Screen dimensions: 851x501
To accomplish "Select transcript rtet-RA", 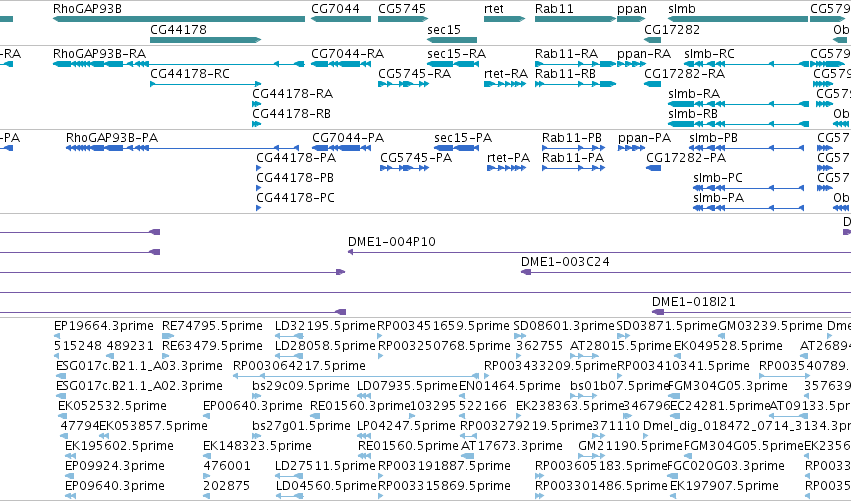I will [x=506, y=73].
